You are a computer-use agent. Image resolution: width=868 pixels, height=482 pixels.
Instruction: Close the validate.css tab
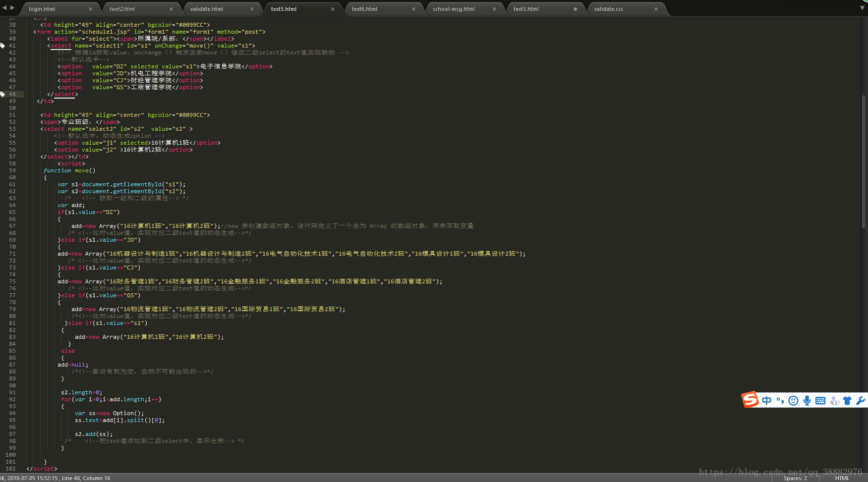(x=656, y=9)
